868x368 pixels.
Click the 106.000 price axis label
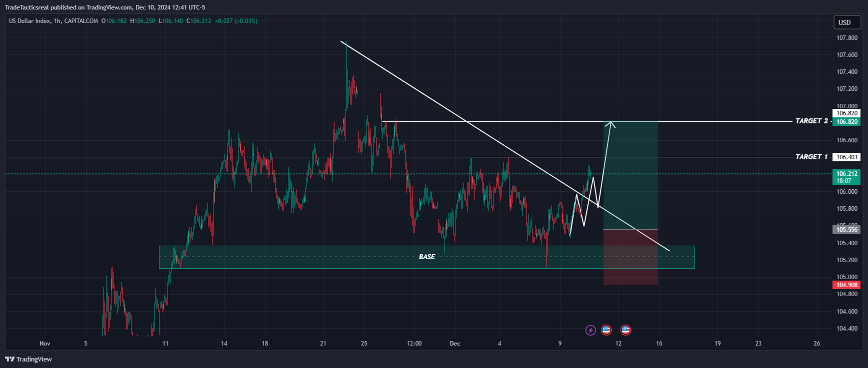click(846, 192)
